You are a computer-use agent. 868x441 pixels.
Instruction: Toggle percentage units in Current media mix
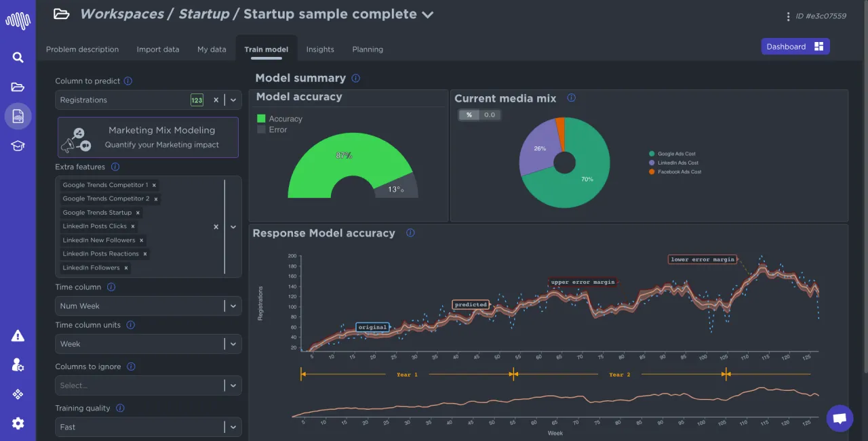tap(469, 114)
